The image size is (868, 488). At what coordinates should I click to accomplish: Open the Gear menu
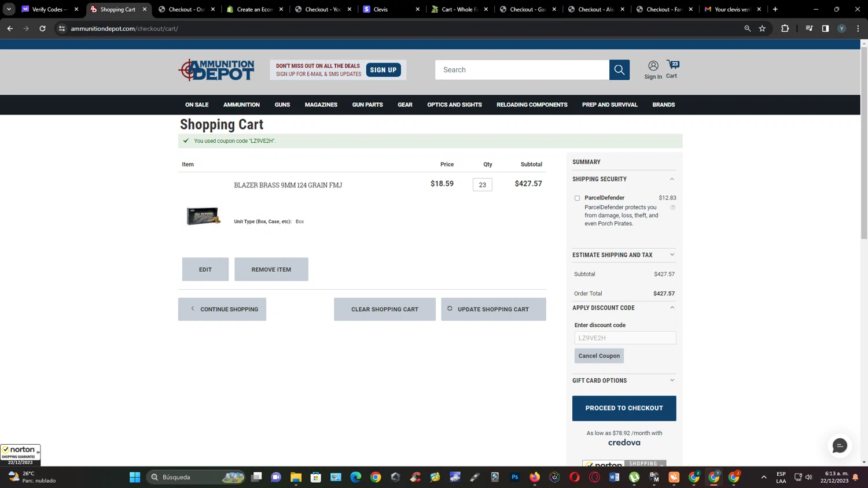click(x=405, y=105)
